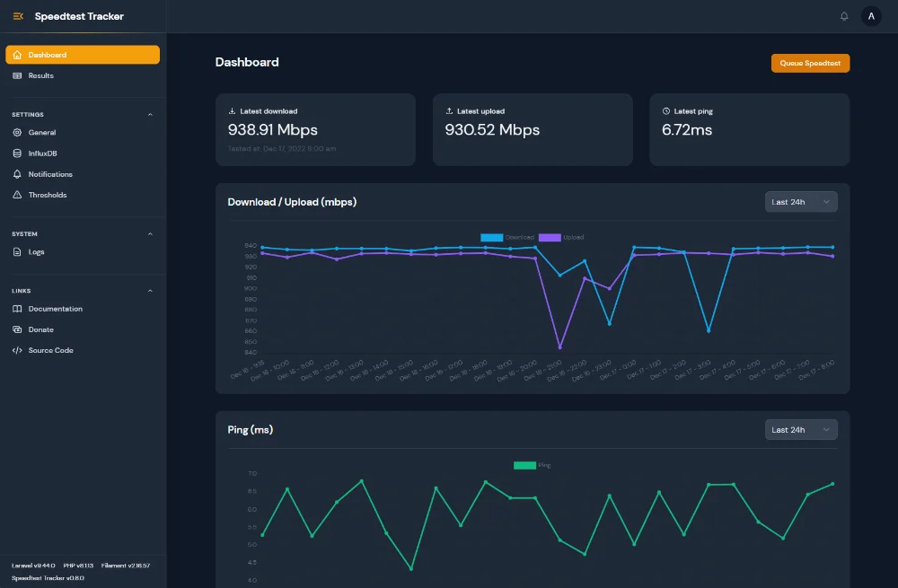Open Last 24h dropdown for Download/Upload chart
The image size is (898, 588).
(x=801, y=201)
